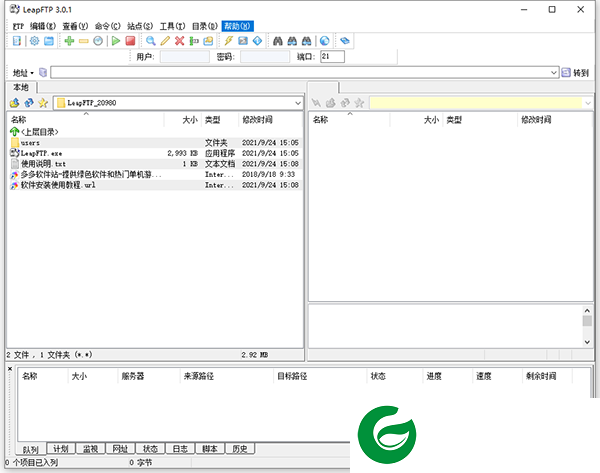600x473 pixels.
Task: Click the yellow pencil edit icon
Action: coord(165,41)
